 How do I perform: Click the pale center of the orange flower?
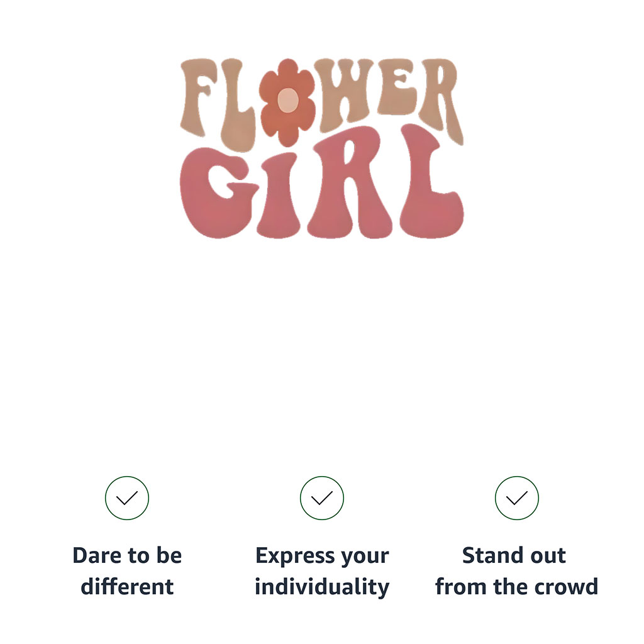(287, 100)
